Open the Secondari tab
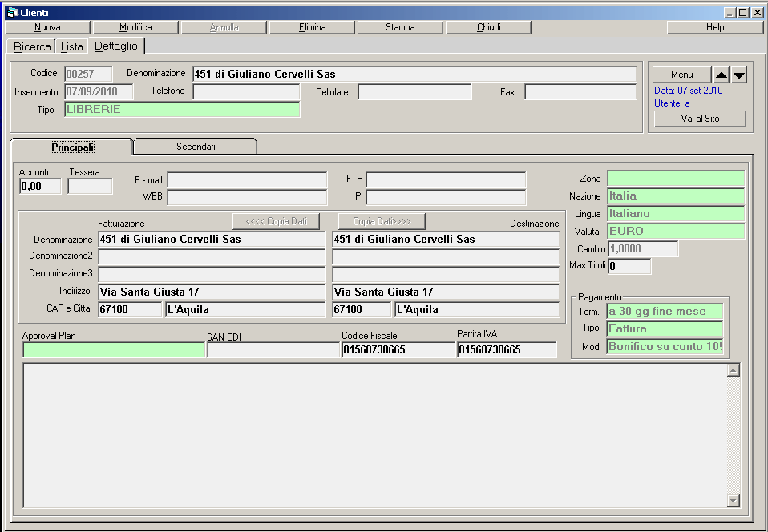 click(196, 147)
